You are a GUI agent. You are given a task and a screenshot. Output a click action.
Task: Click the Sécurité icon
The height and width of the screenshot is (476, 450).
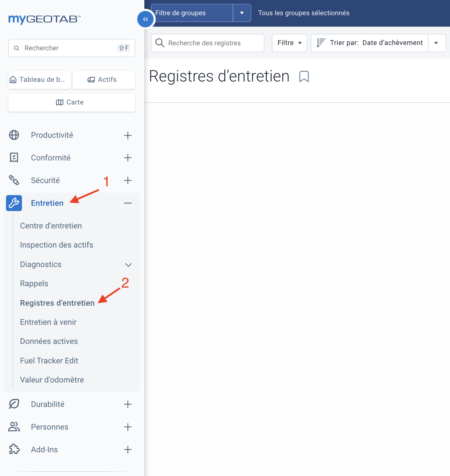click(14, 180)
